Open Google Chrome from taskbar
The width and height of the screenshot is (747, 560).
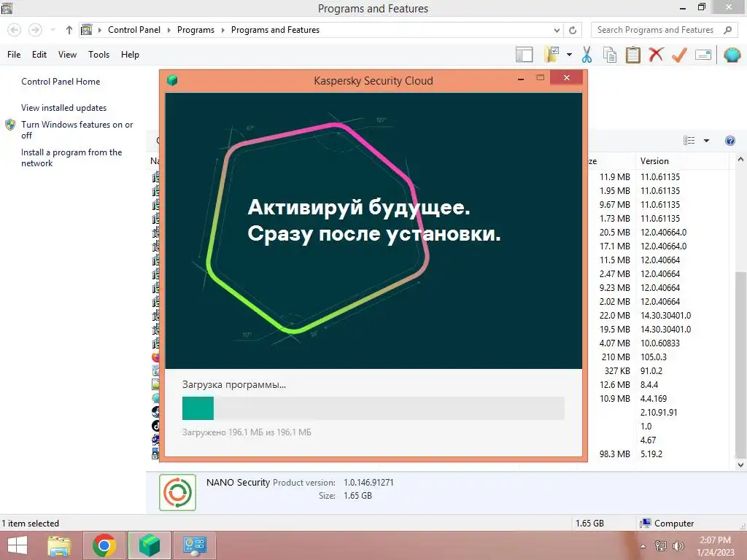pos(104,545)
